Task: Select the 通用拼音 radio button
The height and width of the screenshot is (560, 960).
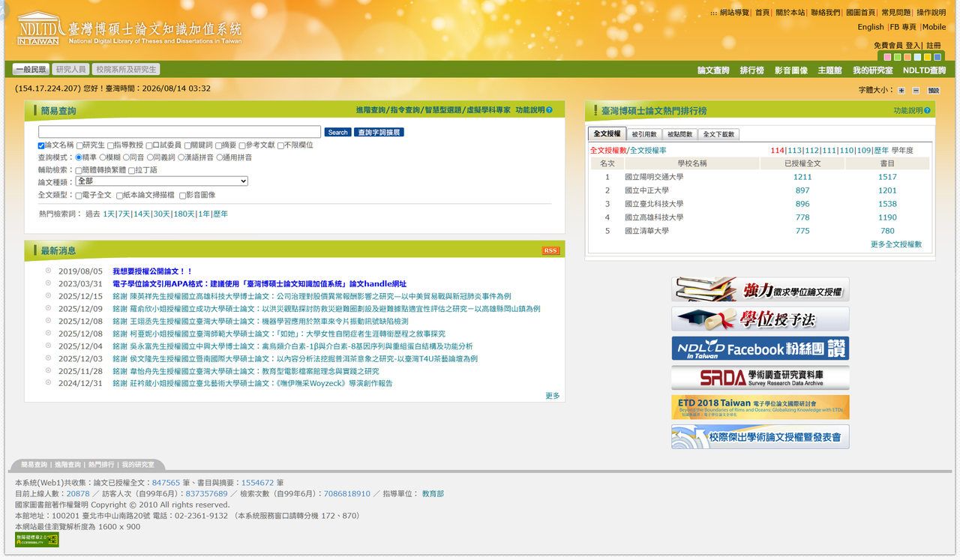Action: tap(220, 157)
